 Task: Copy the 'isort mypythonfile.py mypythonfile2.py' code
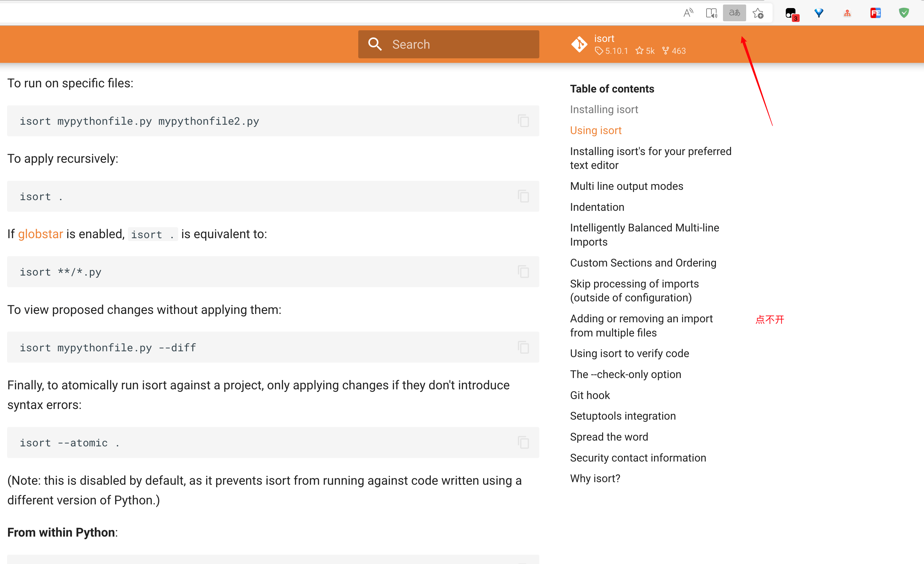pyautogui.click(x=523, y=121)
